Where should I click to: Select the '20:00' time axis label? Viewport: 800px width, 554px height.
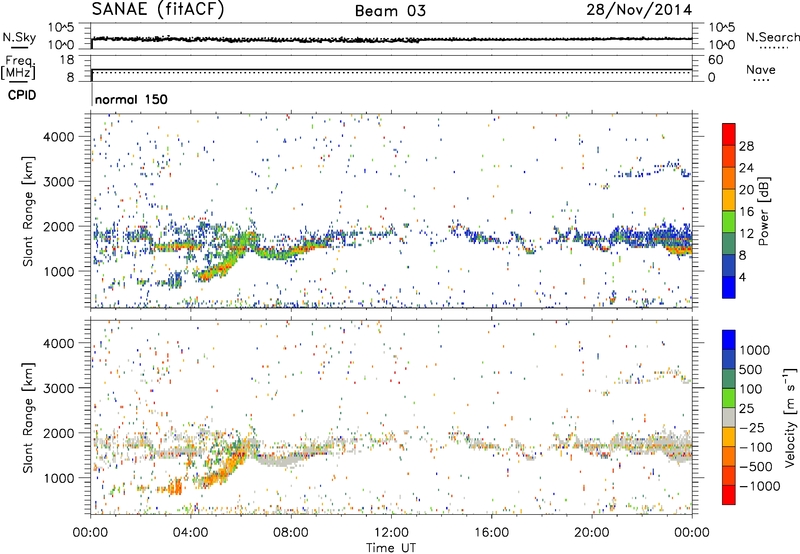pyautogui.click(x=591, y=533)
